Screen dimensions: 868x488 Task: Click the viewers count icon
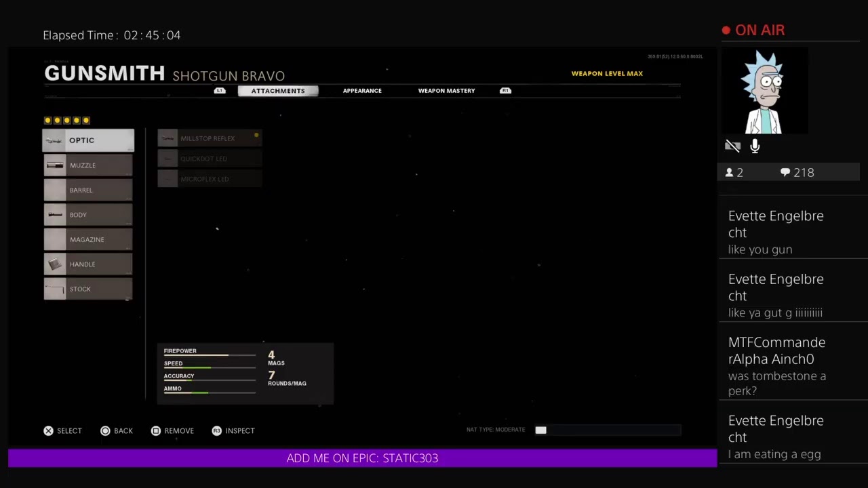click(730, 173)
